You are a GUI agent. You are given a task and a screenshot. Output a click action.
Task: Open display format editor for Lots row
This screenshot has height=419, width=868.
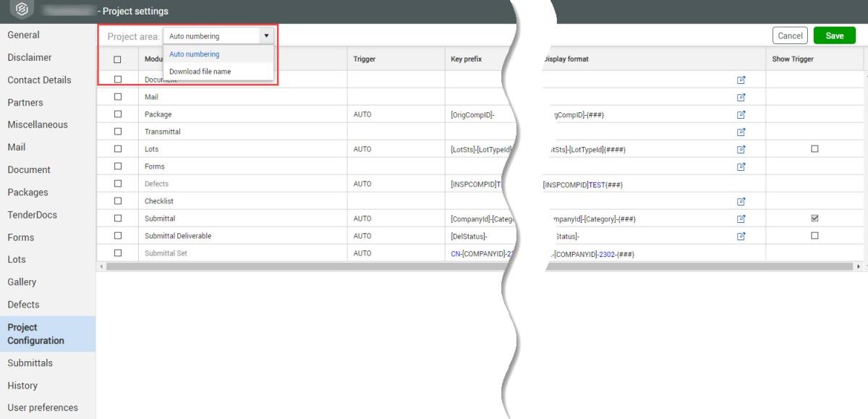click(741, 149)
